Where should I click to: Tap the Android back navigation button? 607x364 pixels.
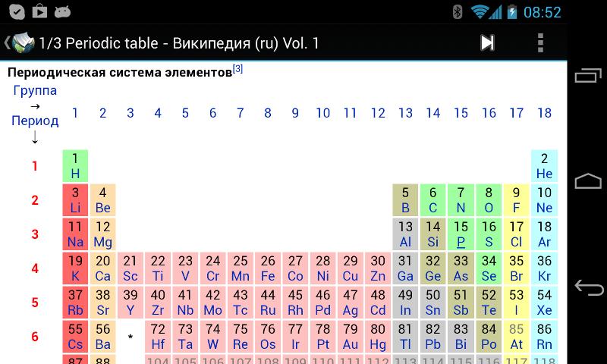589,287
